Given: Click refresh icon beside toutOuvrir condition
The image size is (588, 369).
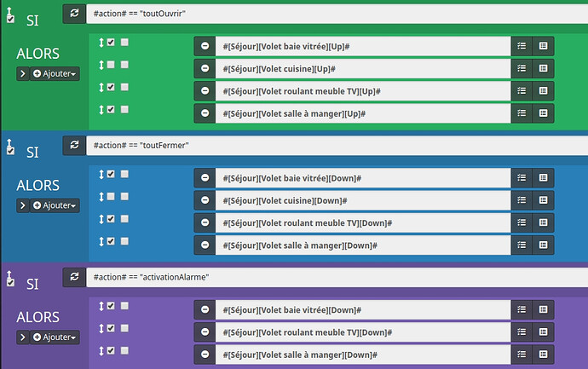Looking at the screenshot, I should [74, 14].
